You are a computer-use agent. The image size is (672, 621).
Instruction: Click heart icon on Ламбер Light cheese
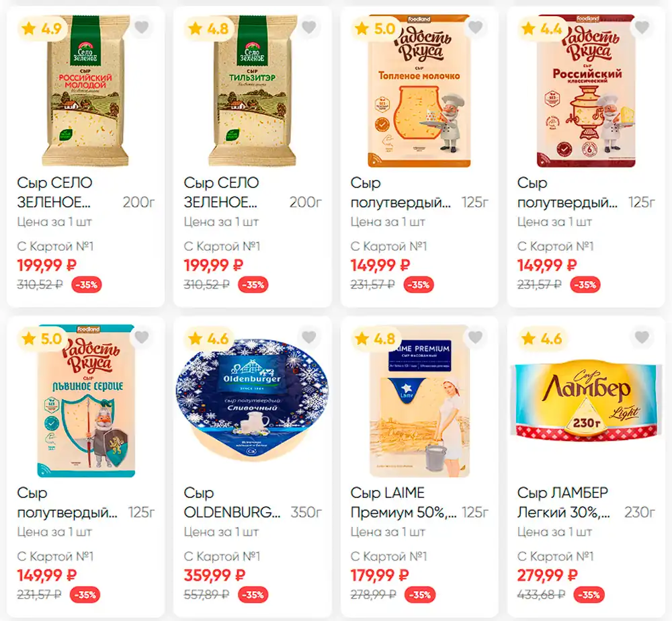click(x=642, y=337)
